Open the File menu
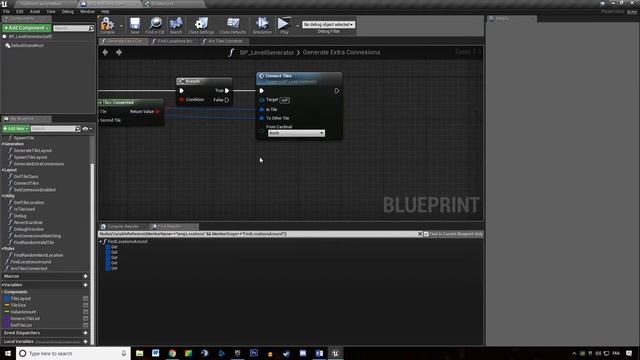The image size is (640, 360). (7, 11)
